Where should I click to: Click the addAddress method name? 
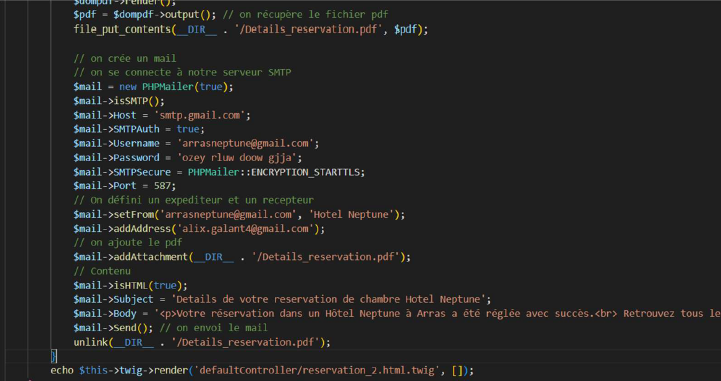tap(142, 229)
